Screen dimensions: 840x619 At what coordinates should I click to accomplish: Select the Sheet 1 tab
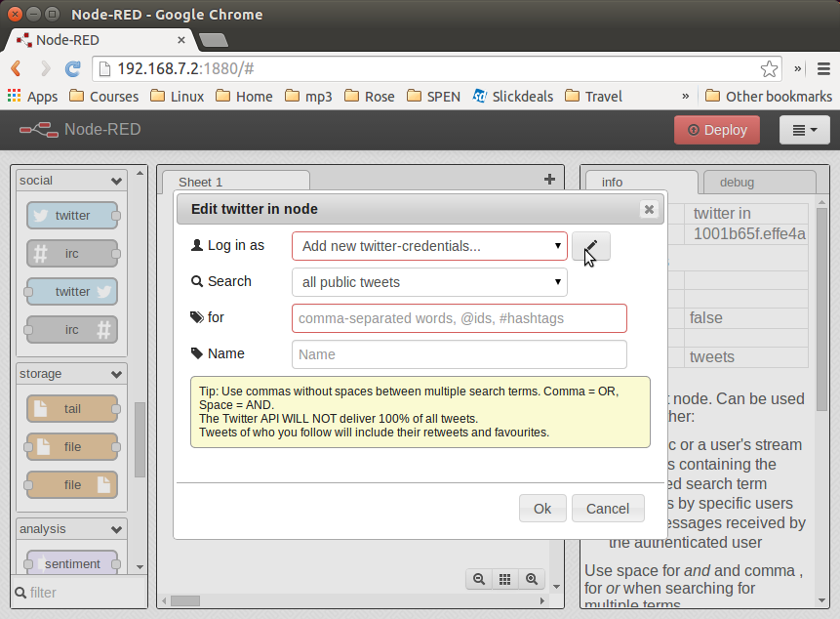pyautogui.click(x=200, y=182)
